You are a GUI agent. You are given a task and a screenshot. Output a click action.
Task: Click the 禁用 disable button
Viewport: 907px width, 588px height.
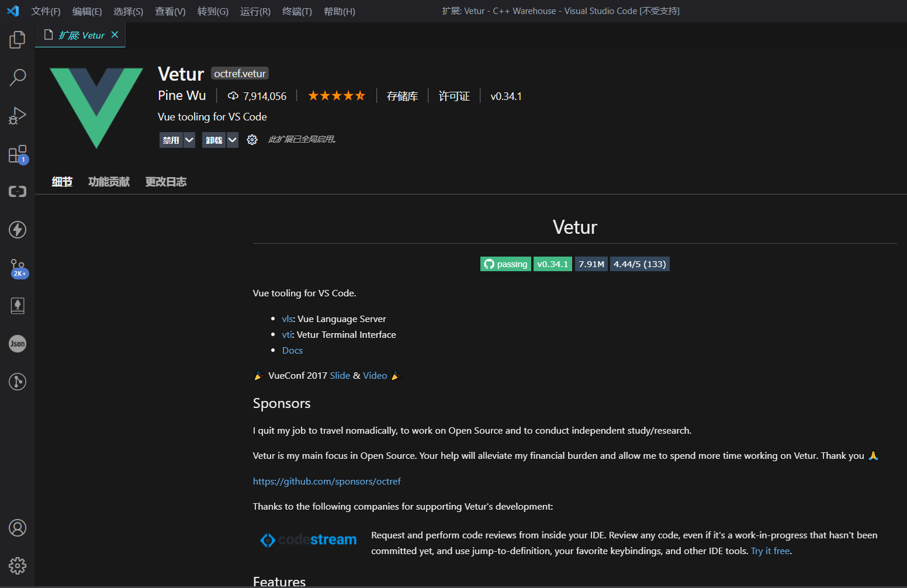point(171,140)
